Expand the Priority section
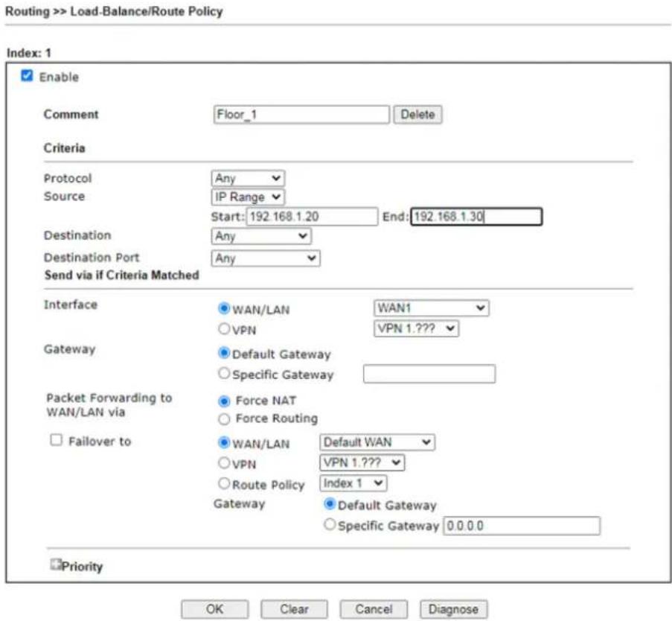This screenshot has width=672, height=621. (x=55, y=564)
